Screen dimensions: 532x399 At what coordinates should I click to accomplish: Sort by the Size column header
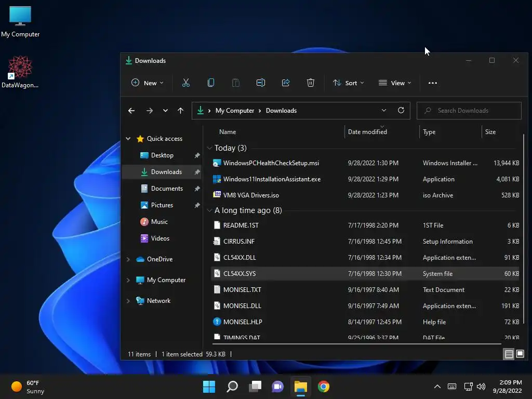[x=490, y=132]
